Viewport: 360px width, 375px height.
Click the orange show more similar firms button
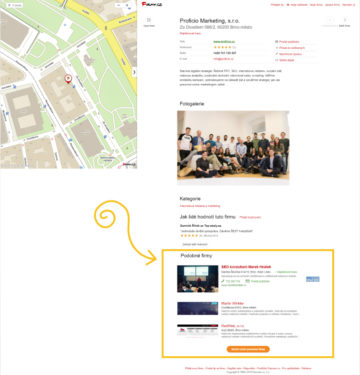[248, 349]
